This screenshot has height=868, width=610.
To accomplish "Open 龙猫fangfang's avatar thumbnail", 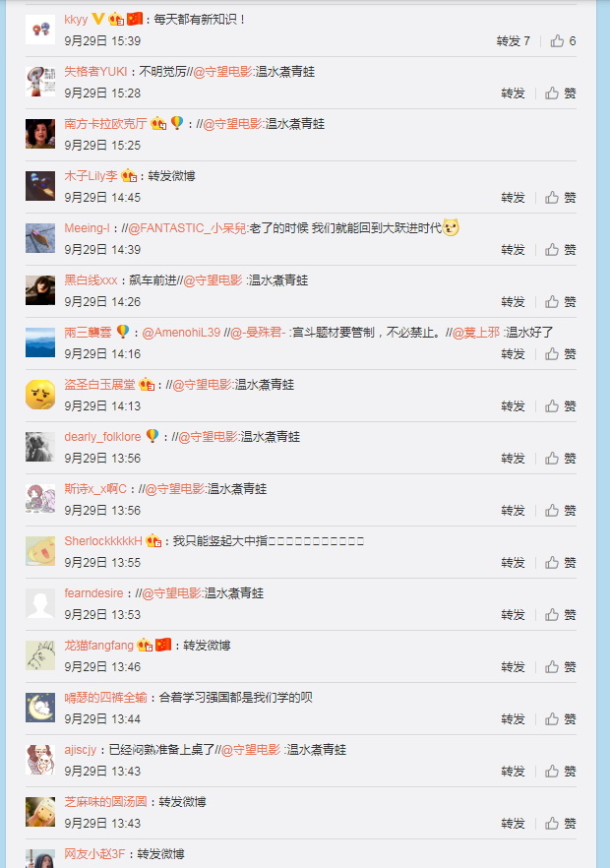I will coord(40,655).
